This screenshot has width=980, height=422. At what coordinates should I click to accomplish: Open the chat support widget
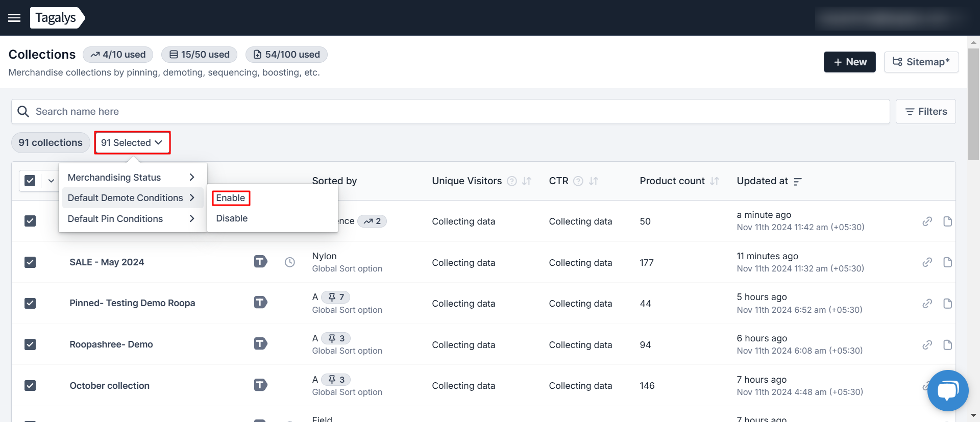point(948,390)
